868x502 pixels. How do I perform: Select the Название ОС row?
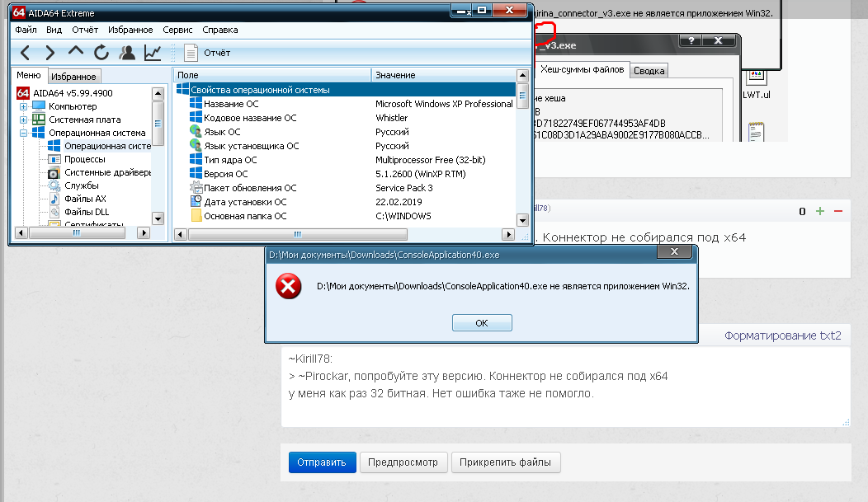(346, 103)
